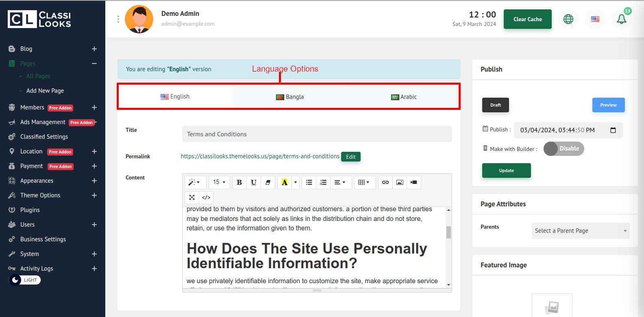The height and width of the screenshot is (317, 644).
Task: Click the Title input field
Action: point(317,134)
